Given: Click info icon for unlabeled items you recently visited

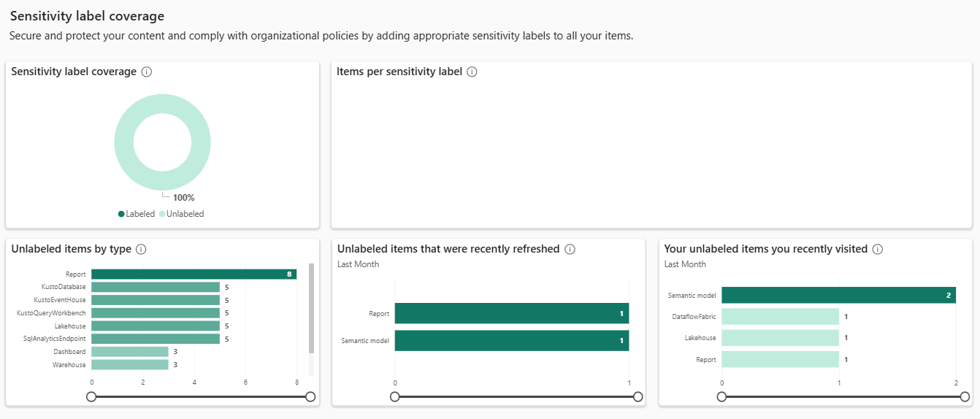Looking at the screenshot, I should pos(878,249).
